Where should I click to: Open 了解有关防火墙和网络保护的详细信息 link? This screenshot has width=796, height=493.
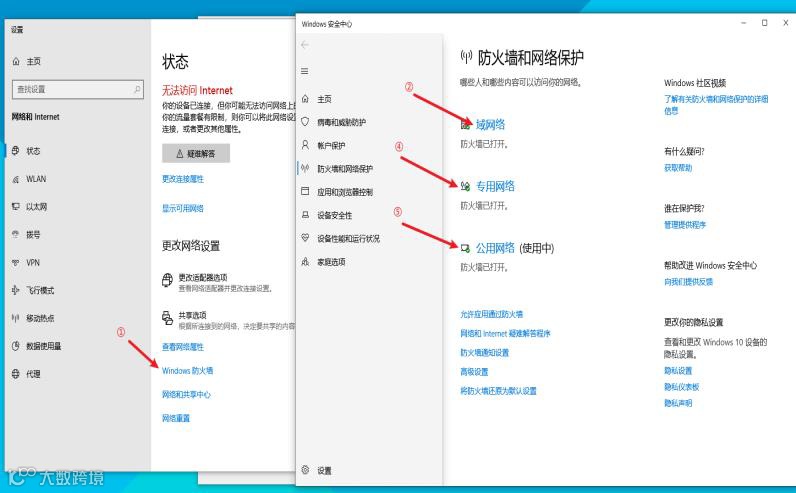pos(716,105)
